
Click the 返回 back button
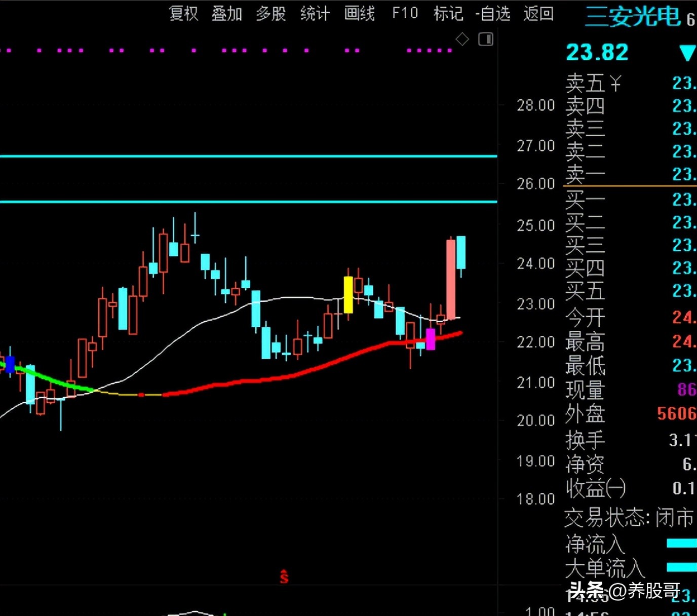(538, 13)
